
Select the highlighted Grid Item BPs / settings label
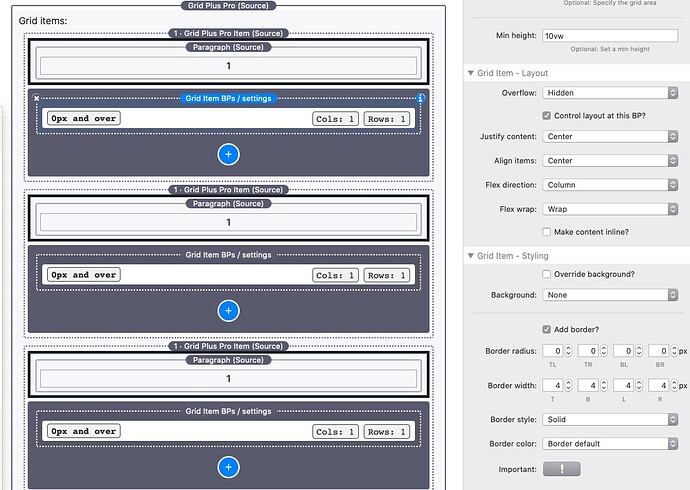[228, 98]
